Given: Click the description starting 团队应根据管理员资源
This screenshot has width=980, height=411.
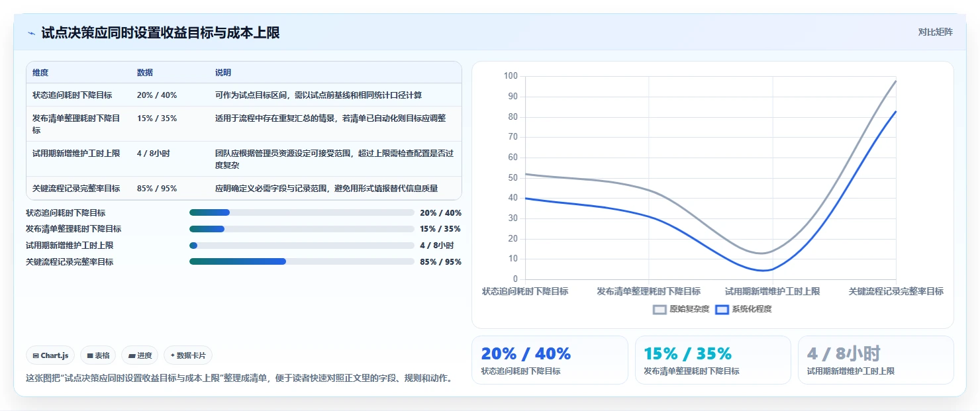Looking at the screenshot, I should 334,160.
